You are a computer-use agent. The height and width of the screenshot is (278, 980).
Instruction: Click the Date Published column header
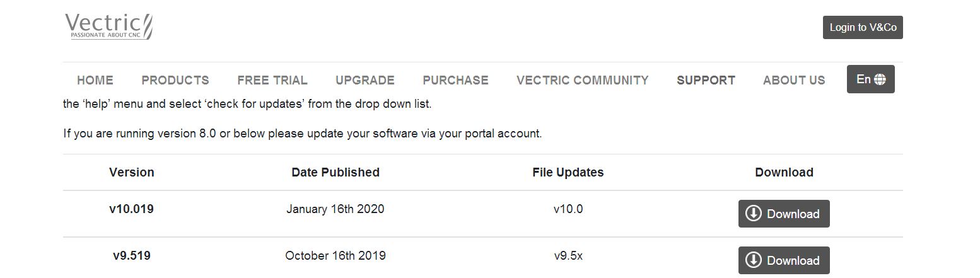click(335, 172)
